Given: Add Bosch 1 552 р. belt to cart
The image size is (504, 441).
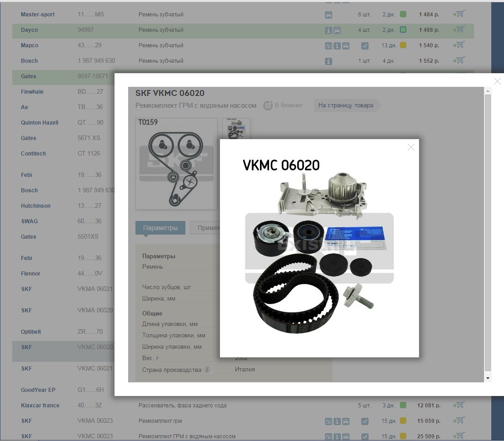Looking at the screenshot, I should click(x=459, y=60).
